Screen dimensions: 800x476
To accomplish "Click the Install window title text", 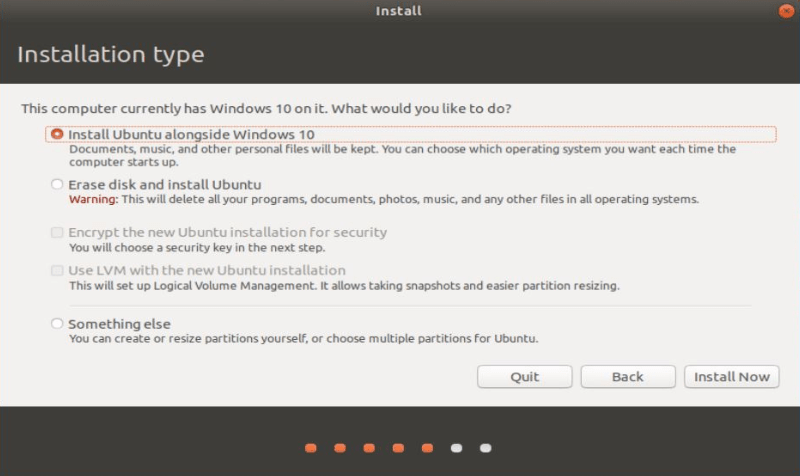I will (398, 11).
